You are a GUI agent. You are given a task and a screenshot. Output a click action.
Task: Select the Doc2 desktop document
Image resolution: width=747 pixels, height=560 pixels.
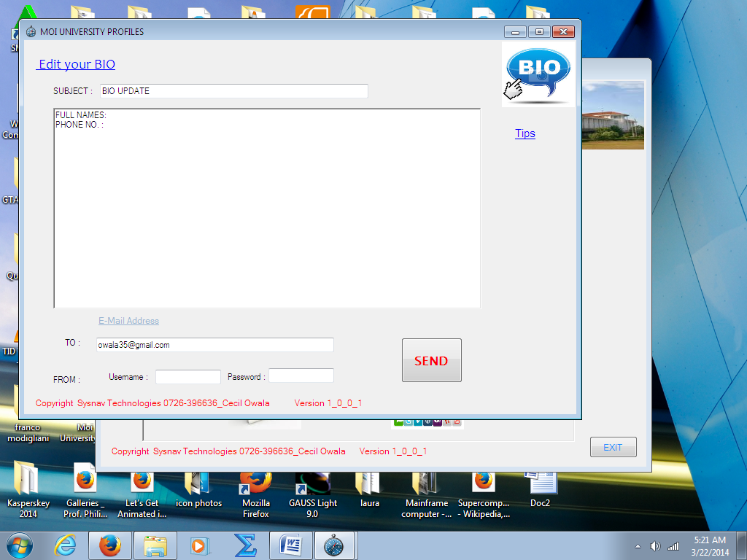pos(541,491)
